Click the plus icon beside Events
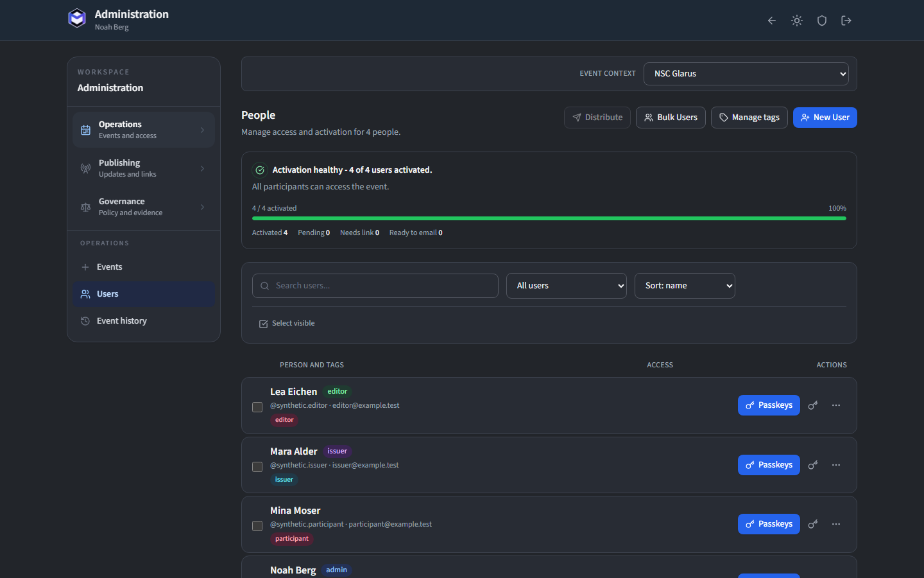 [85, 267]
